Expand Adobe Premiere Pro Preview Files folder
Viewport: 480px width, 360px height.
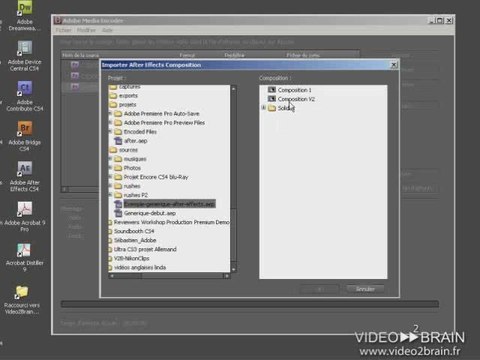pos(110,123)
